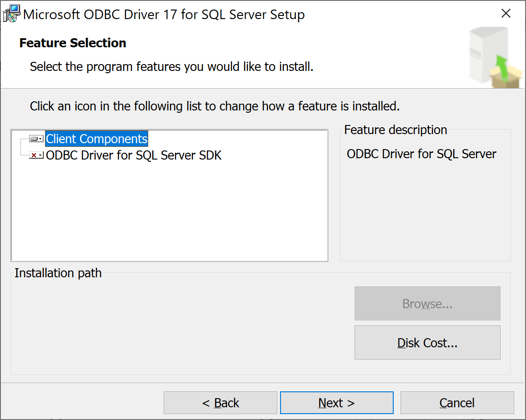Click the 'ODBC Driver for SQL Server' feature description text
526x420 pixels.
click(421, 154)
